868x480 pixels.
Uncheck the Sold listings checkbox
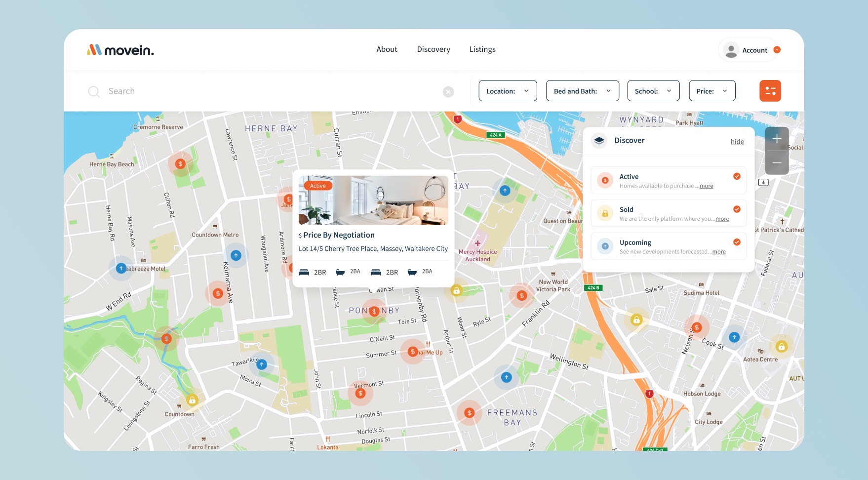click(737, 209)
